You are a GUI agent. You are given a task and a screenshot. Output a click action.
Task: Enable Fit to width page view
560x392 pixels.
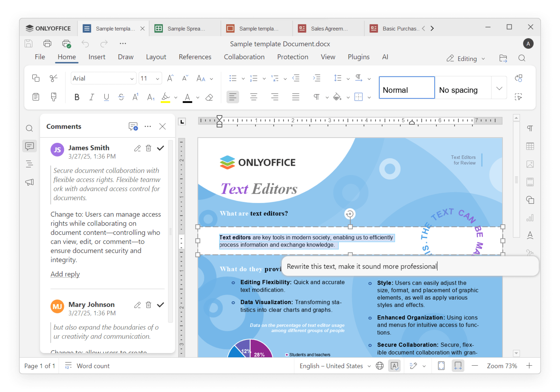click(458, 366)
